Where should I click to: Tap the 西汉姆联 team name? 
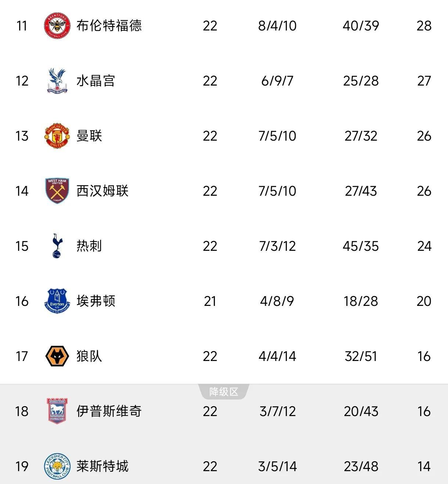(x=102, y=191)
